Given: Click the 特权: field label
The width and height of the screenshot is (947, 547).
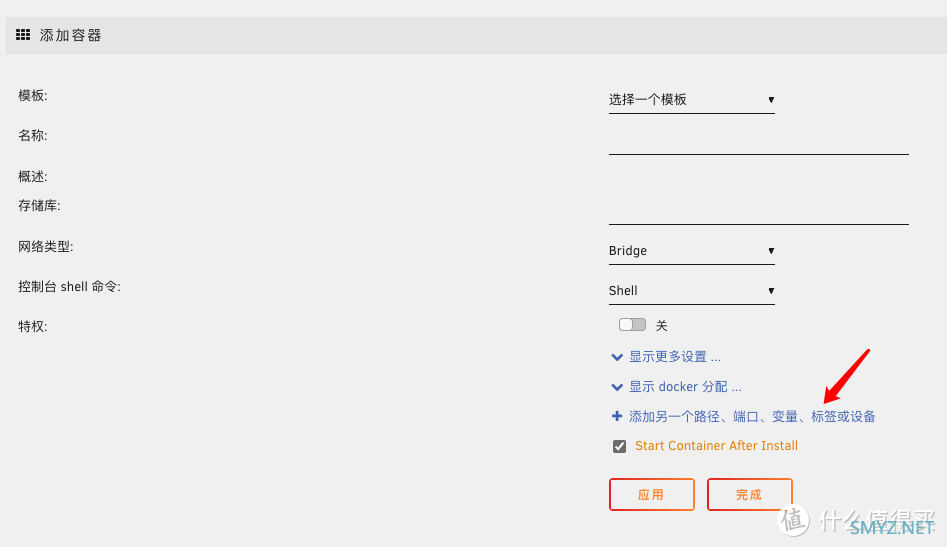Looking at the screenshot, I should point(33,326).
